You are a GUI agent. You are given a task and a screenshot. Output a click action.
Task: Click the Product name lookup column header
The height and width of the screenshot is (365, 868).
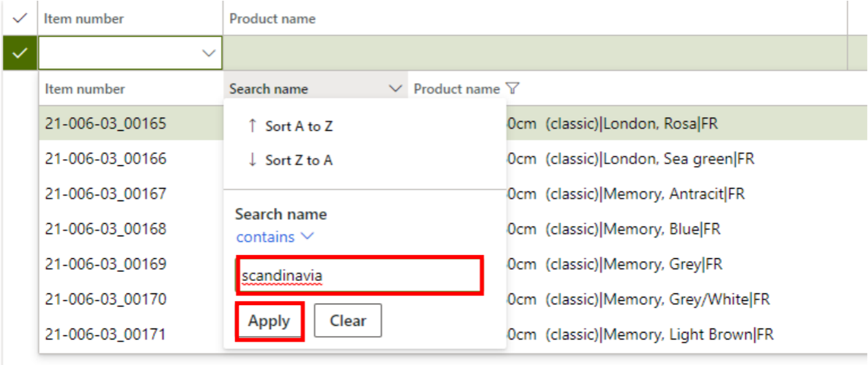pyautogui.click(x=456, y=89)
